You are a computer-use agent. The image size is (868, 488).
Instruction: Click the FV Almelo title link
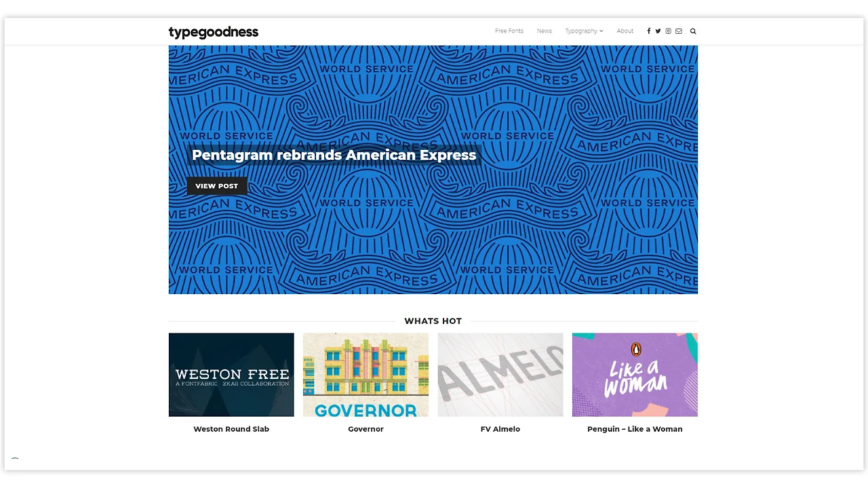500,429
